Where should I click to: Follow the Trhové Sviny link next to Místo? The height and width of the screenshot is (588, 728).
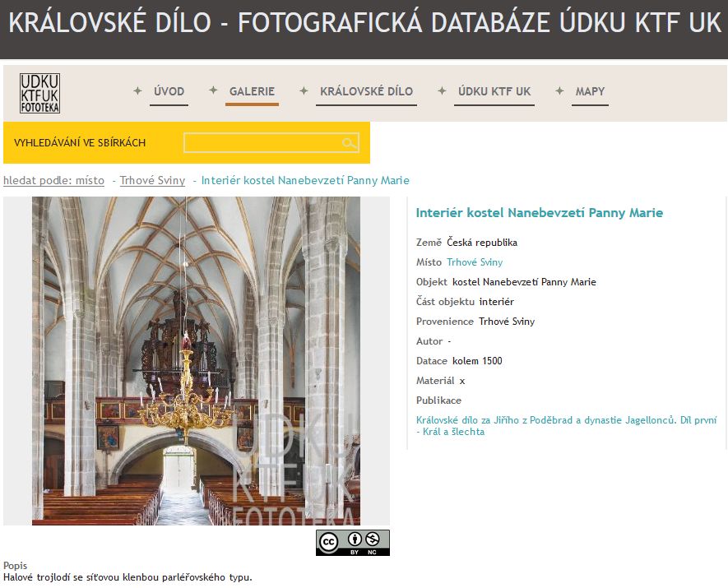click(x=475, y=262)
